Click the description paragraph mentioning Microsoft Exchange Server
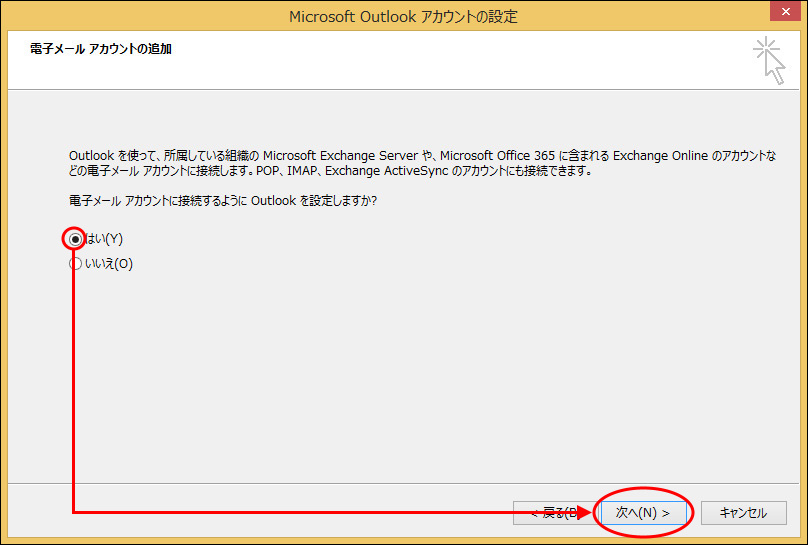The height and width of the screenshot is (545, 808). [423, 163]
